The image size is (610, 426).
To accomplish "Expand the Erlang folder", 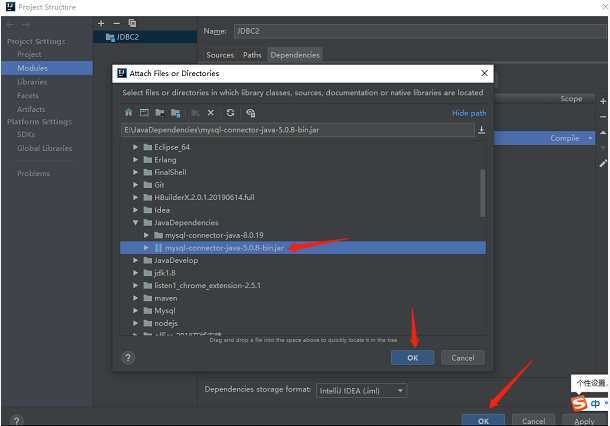I will click(135, 160).
